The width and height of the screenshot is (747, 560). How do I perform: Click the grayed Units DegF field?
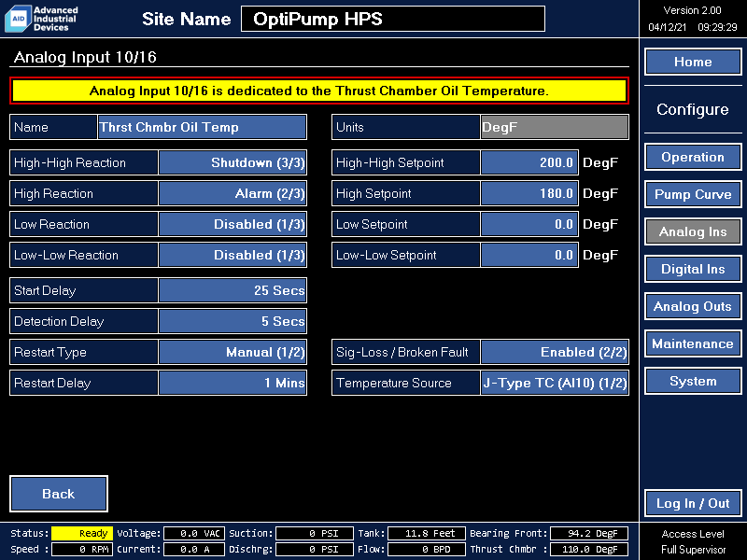pyautogui.click(x=555, y=127)
